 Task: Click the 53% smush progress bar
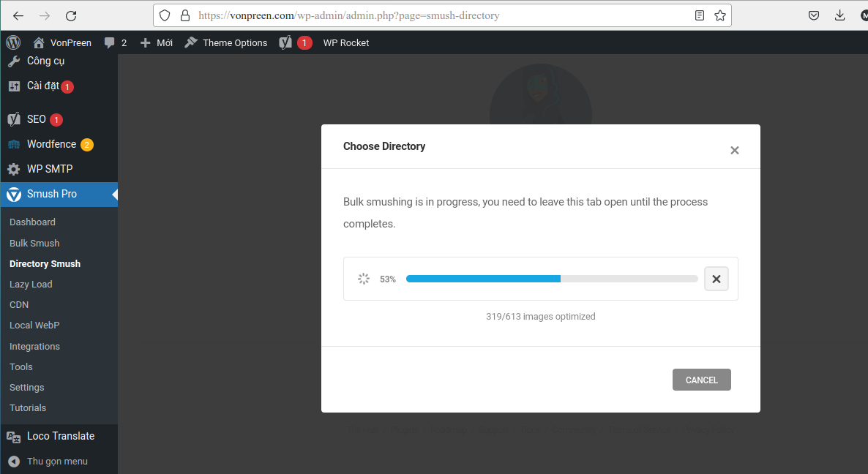coord(552,279)
